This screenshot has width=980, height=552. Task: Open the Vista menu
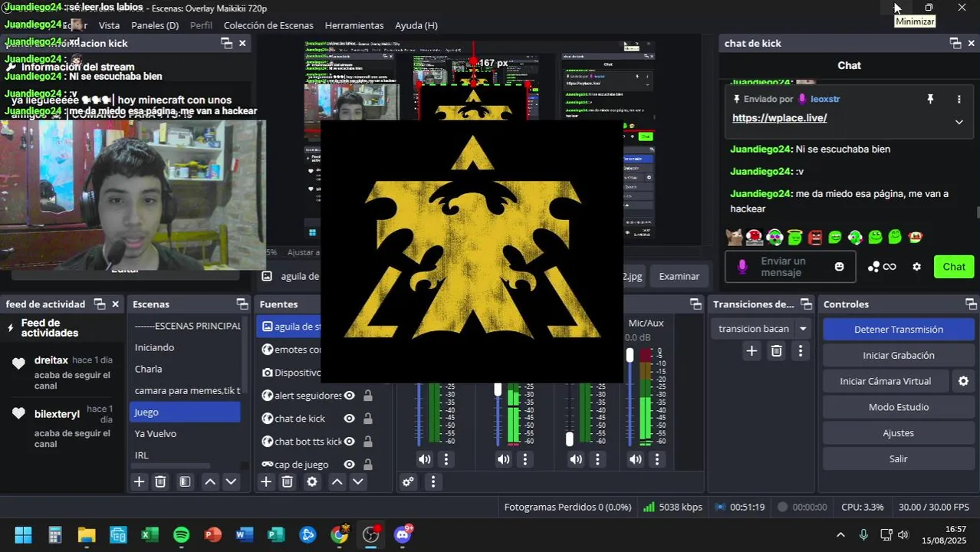point(109,25)
